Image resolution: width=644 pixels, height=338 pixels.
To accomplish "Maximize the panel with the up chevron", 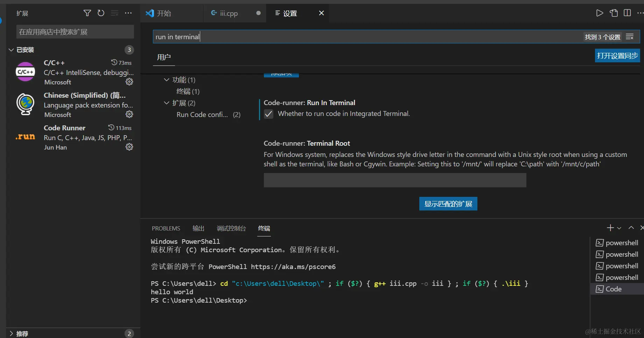I will click(x=631, y=228).
